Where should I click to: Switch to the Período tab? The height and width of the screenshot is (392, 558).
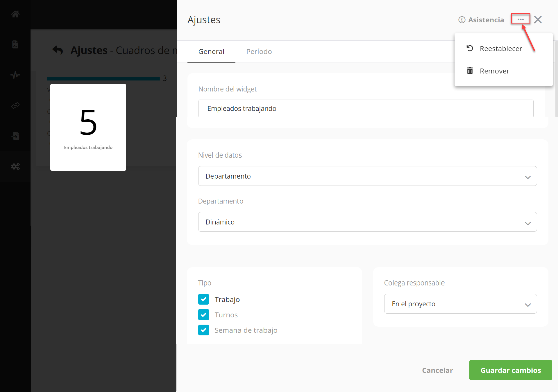259,51
